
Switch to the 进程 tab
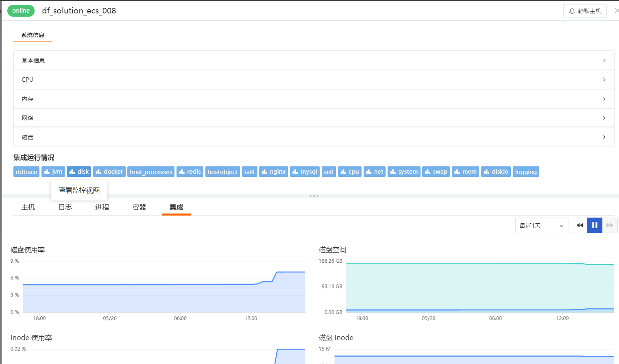(102, 207)
